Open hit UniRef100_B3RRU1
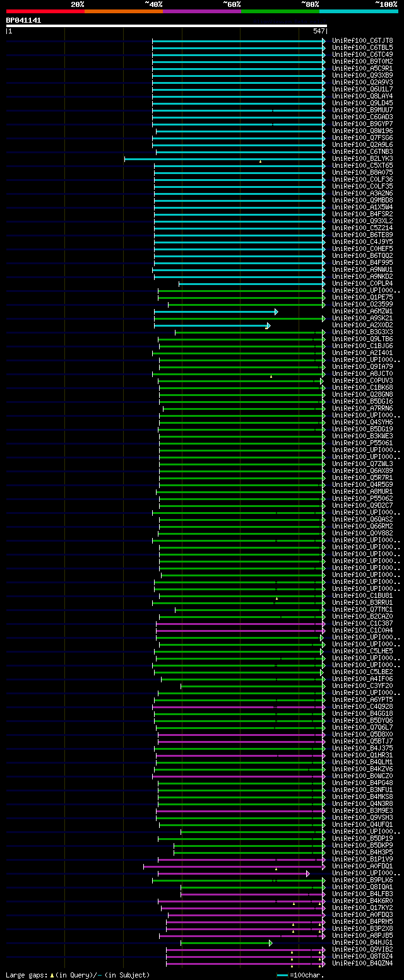The width and height of the screenshot is (404, 980). coord(362,602)
